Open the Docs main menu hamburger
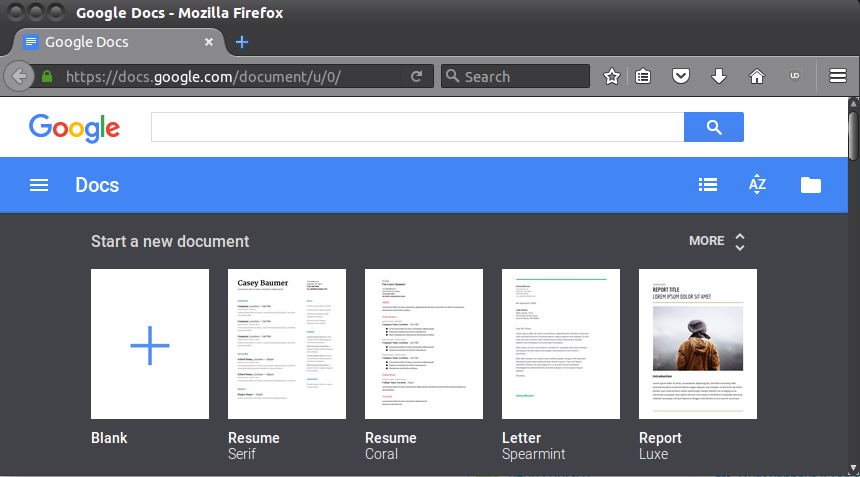The image size is (860, 477). pyautogui.click(x=39, y=185)
